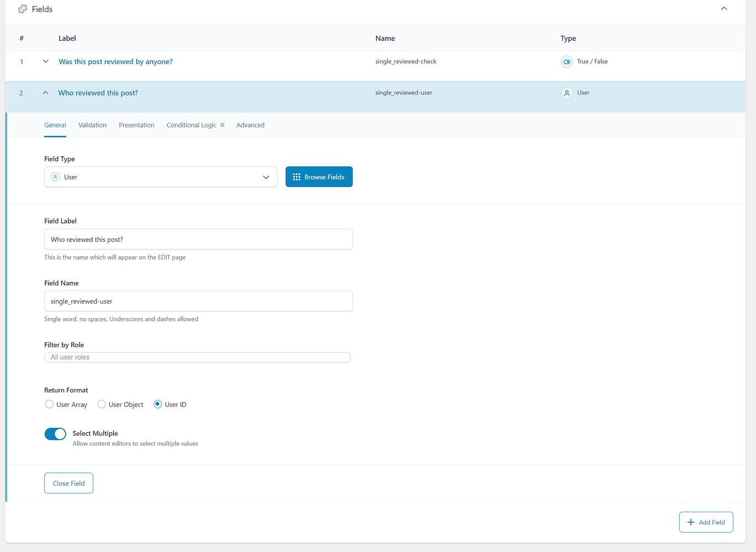This screenshot has height=552, width=756.
Task: Enable the User Object return format
Action: point(101,404)
